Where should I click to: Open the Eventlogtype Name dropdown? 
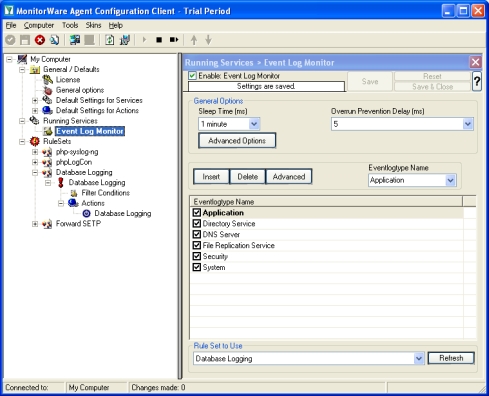coord(450,180)
